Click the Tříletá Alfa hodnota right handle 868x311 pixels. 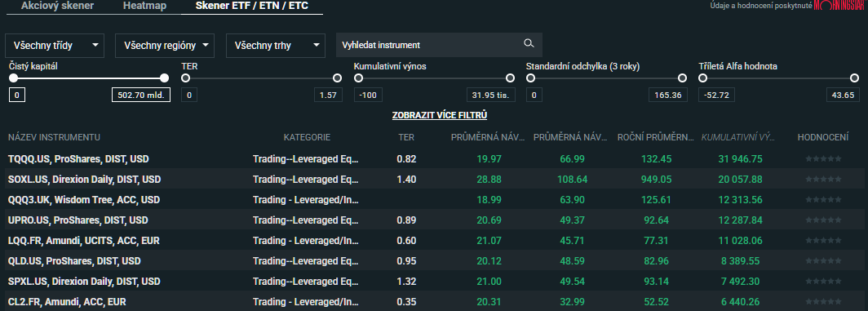click(x=855, y=78)
